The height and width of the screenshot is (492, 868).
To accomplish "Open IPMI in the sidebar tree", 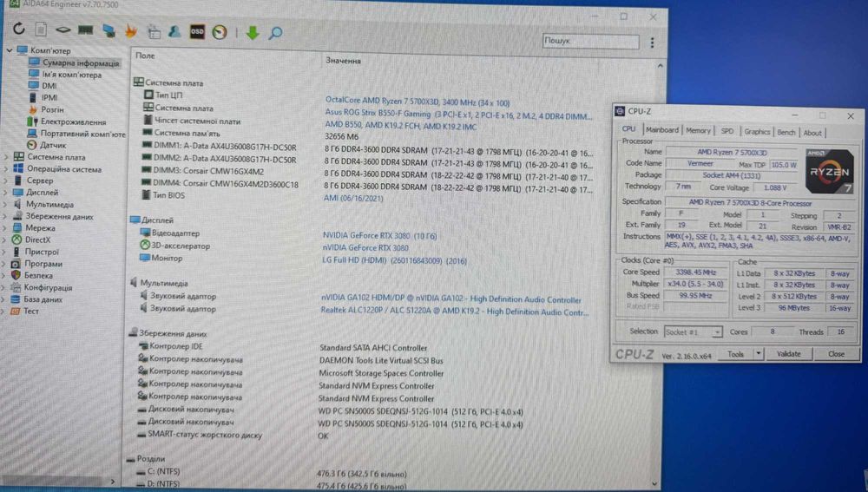I will pyautogui.click(x=49, y=97).
